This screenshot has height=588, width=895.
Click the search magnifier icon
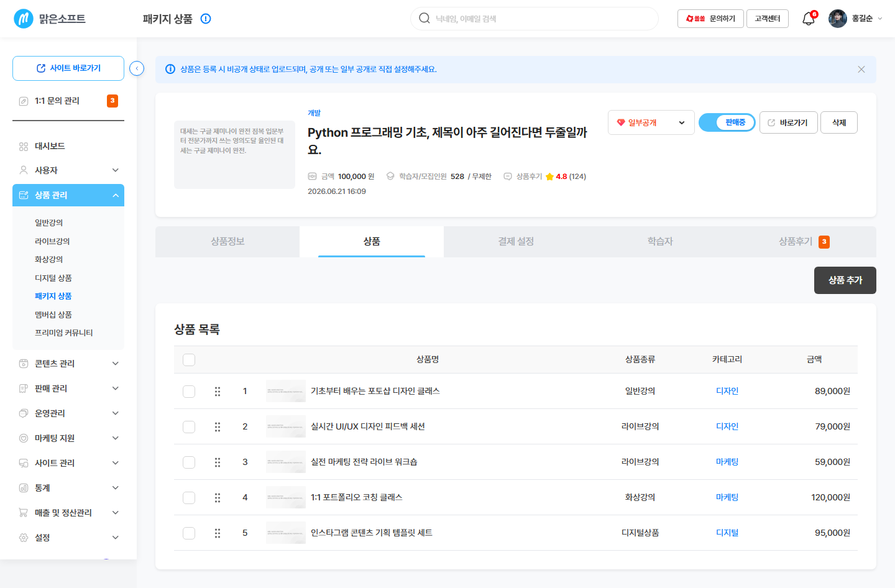click(x=425, y=19)
